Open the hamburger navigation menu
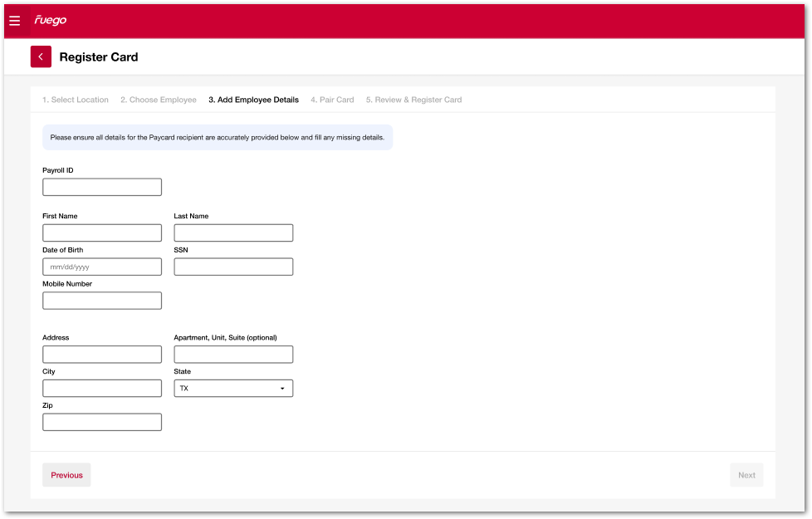The height and width of the screenshot is (519, 812). pos(15,21)
